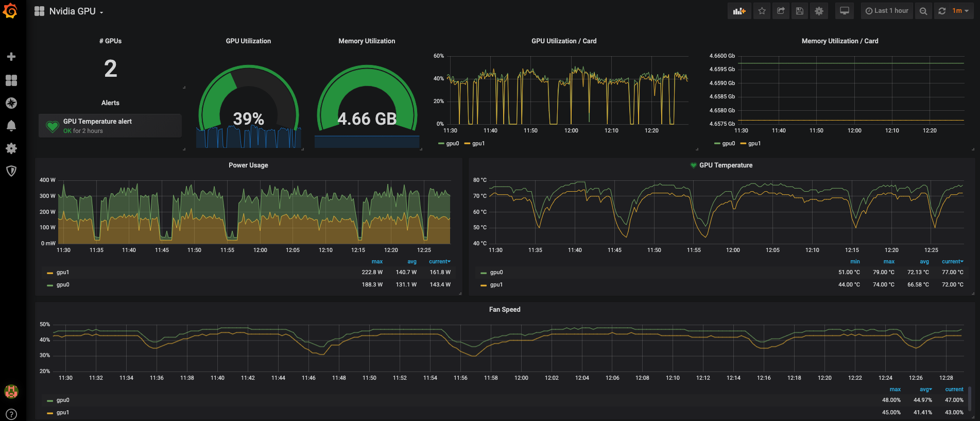Sort Fan Speed legend by current column
Image resolution: width=980 pixels, height=421 pixels.
point(954,390)
